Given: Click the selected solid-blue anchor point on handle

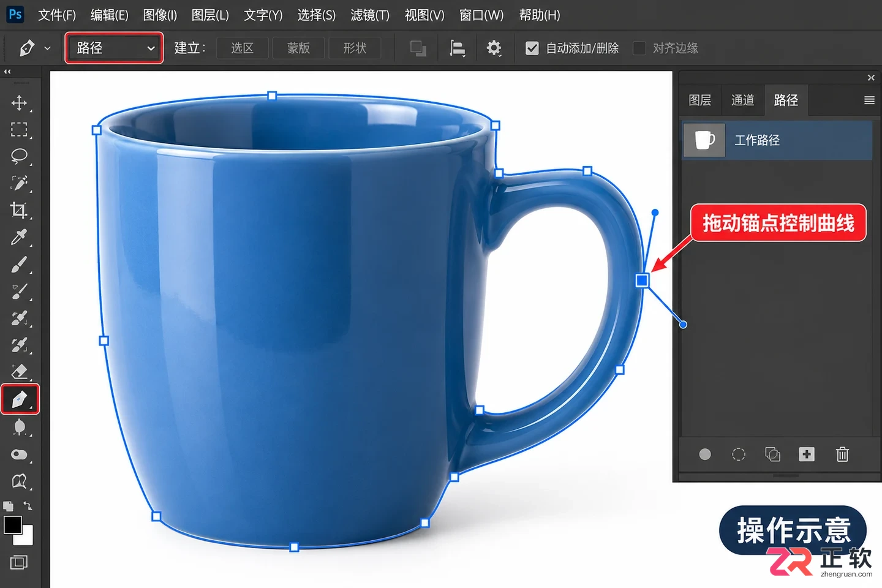Looking at the screenshot, I should (642, 281).
